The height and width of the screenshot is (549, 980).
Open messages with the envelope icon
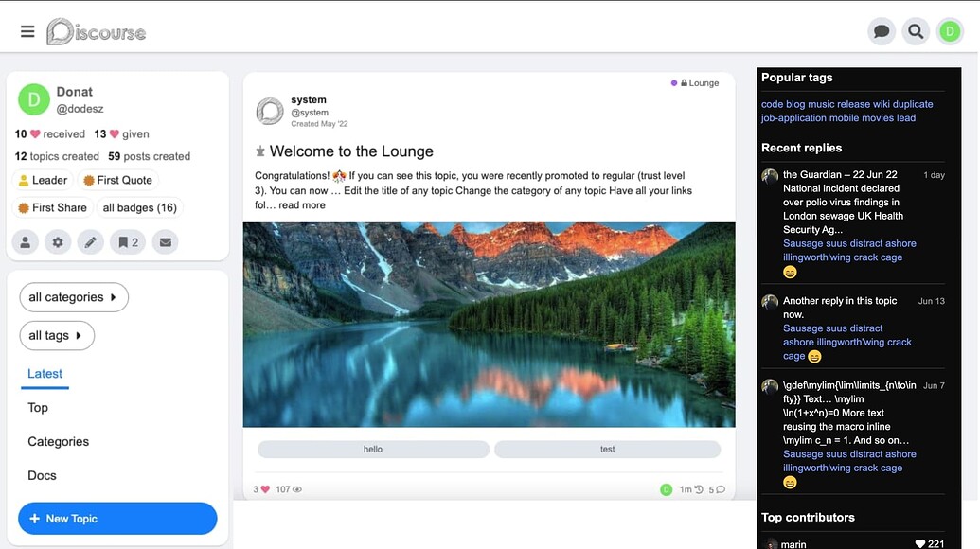pos(166,242)
